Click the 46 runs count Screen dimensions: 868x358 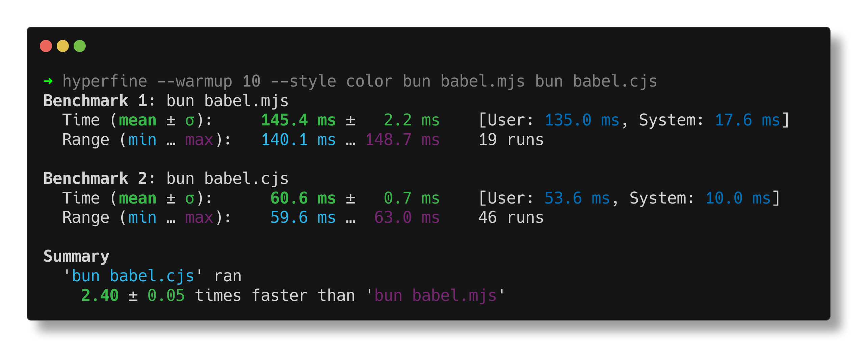tap(511, 217)
